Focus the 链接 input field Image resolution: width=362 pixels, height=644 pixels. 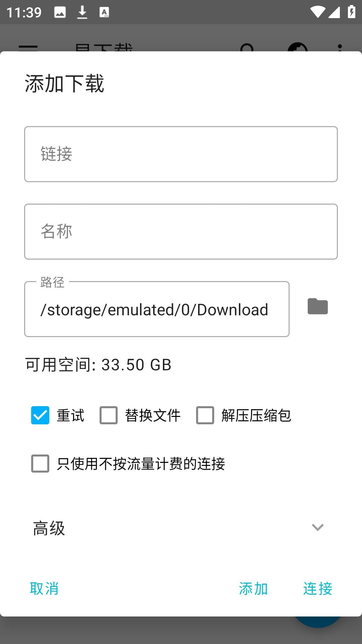181,154
